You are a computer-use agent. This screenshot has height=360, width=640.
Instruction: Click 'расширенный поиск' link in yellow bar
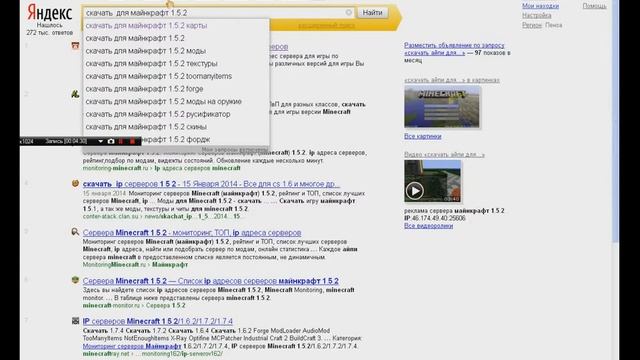click(326, 26)
